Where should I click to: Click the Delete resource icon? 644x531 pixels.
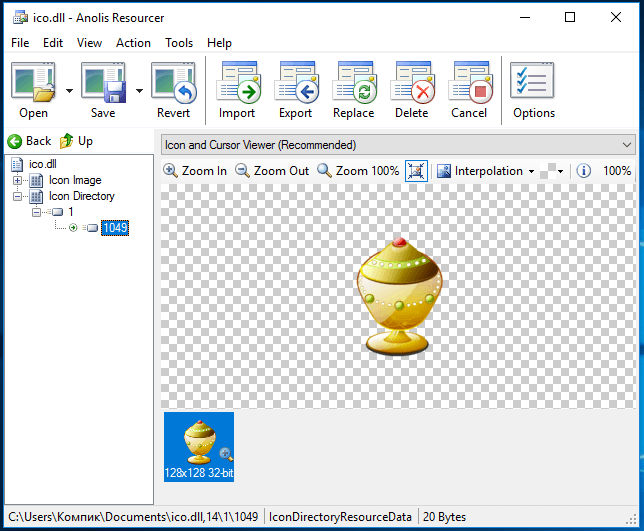coord(412,83)
